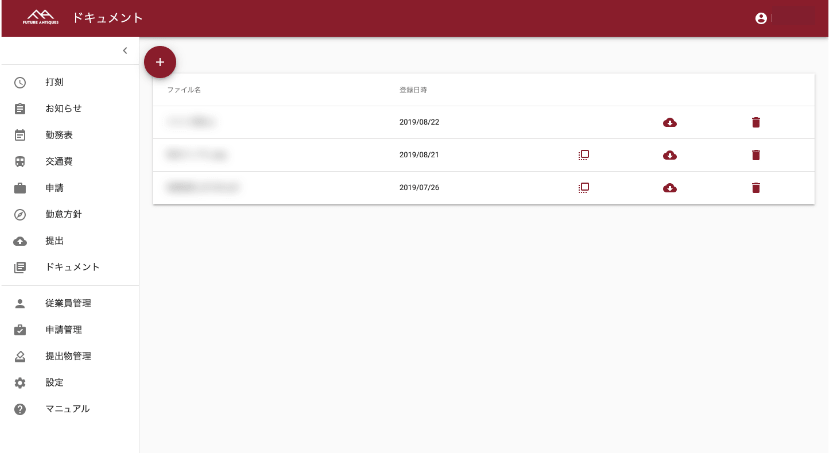Download the file dated 2019/08/22

[x=670, y=122]
